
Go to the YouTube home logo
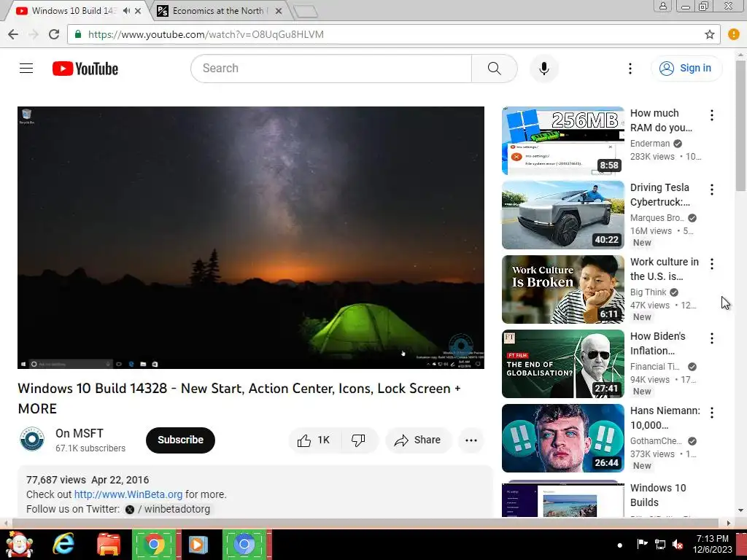[x=85, y=69]
